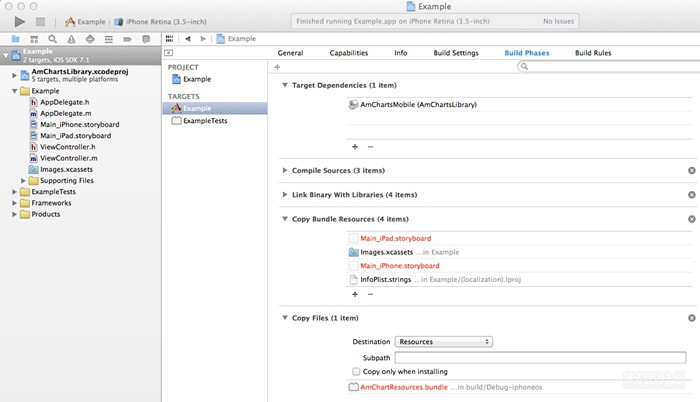Open the Symbol navigator

[x=34, y=39]
